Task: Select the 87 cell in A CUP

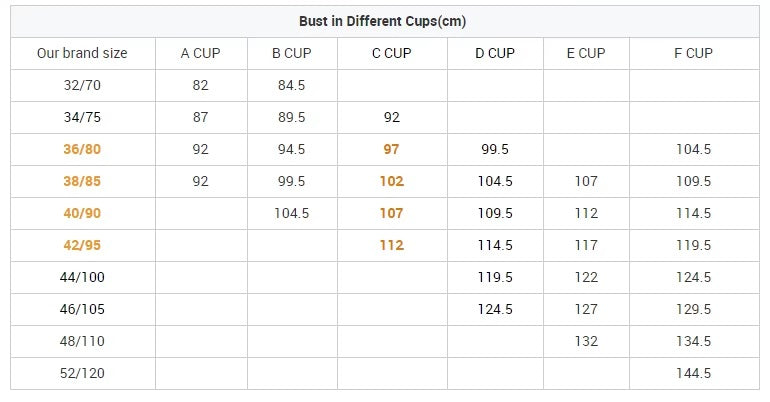Action: (200, 117)
